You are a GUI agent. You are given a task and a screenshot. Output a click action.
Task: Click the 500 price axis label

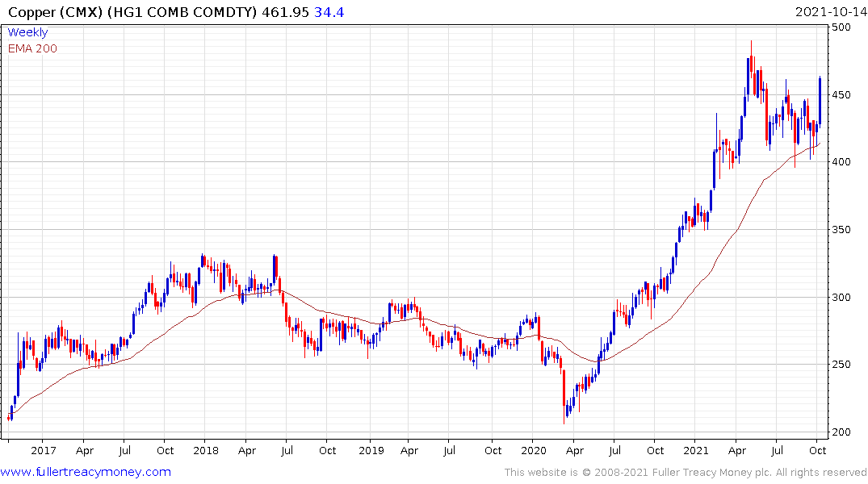[x=841, y=27]
